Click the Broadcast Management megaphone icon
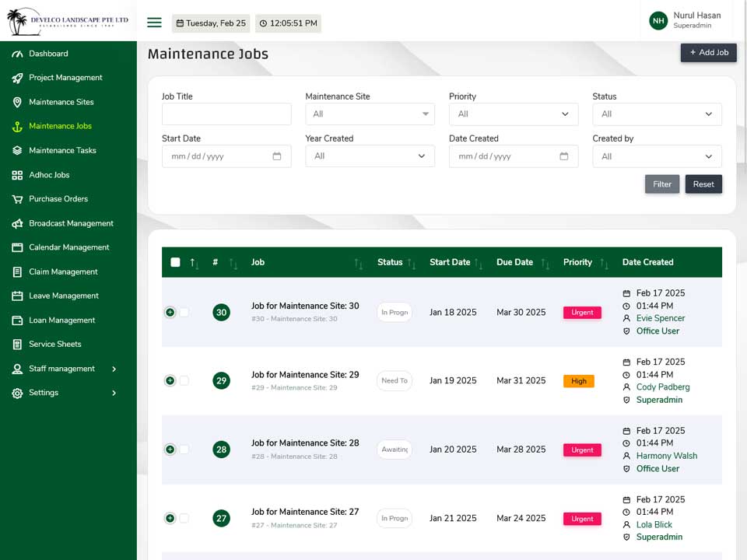Screen dimensions: 747x560 (17, 223)
